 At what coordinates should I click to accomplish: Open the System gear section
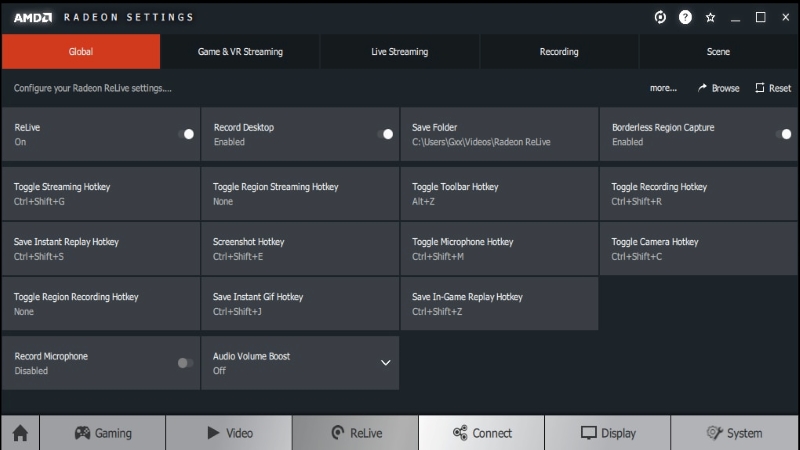pos(734,433)
